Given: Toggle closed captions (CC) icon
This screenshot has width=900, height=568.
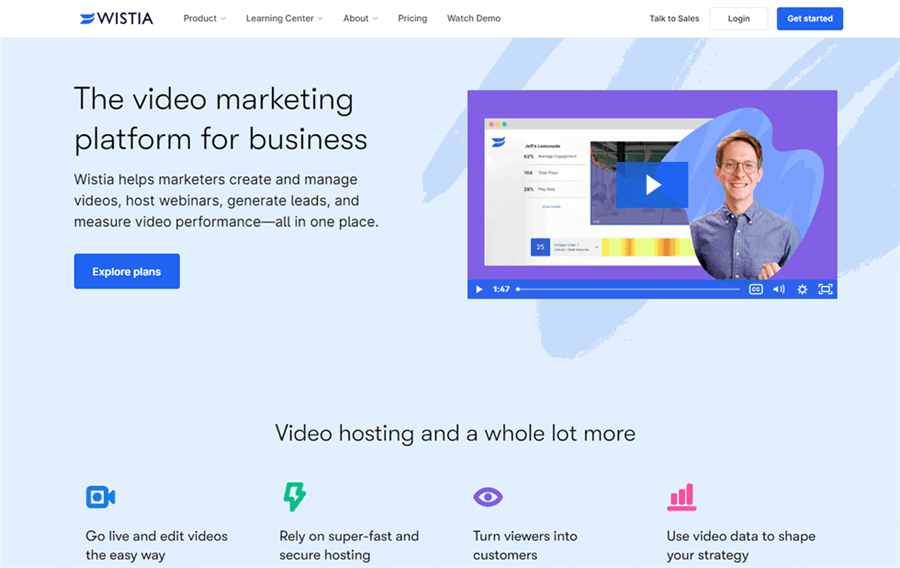Looking at the screenshot, I should click(755, 289).
